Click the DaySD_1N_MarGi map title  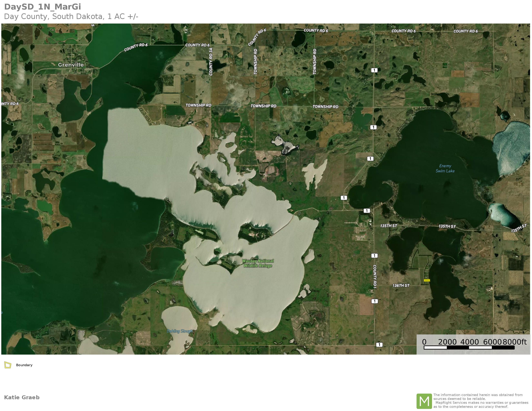coord(43,7)
